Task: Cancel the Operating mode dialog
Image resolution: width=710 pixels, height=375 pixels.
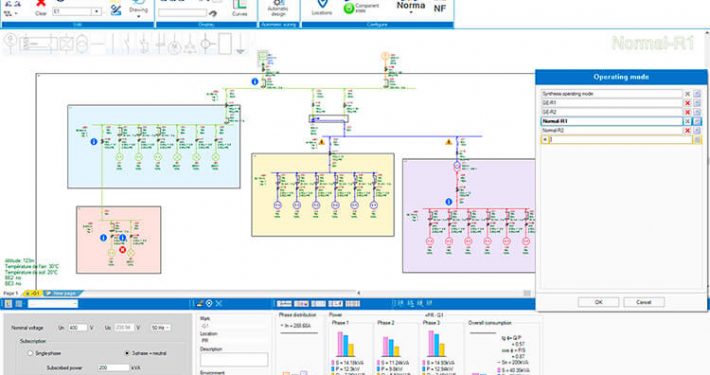Action: [643, 302]
